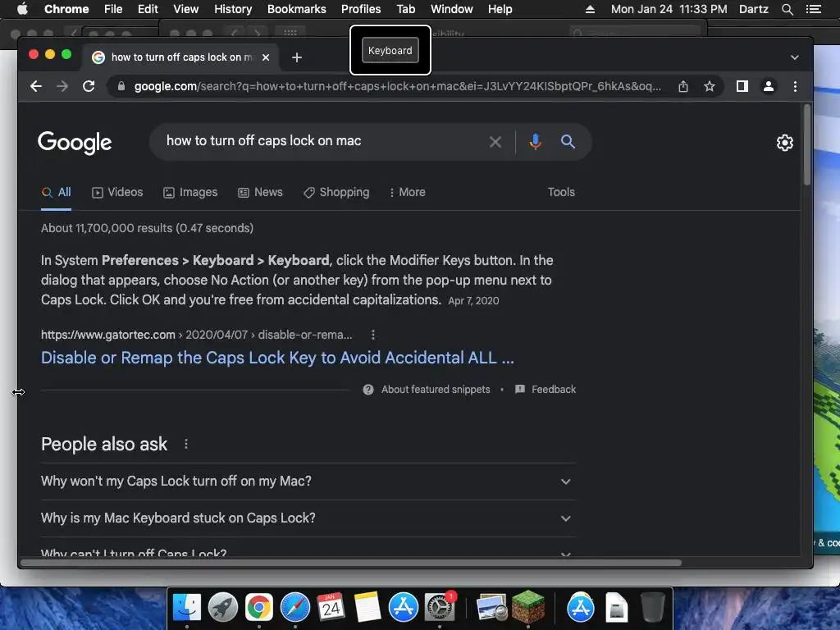Viewport: 840px width, 630px height.
Task: Go back using Chrome's back arrow
Action: (x=36, y=86)
